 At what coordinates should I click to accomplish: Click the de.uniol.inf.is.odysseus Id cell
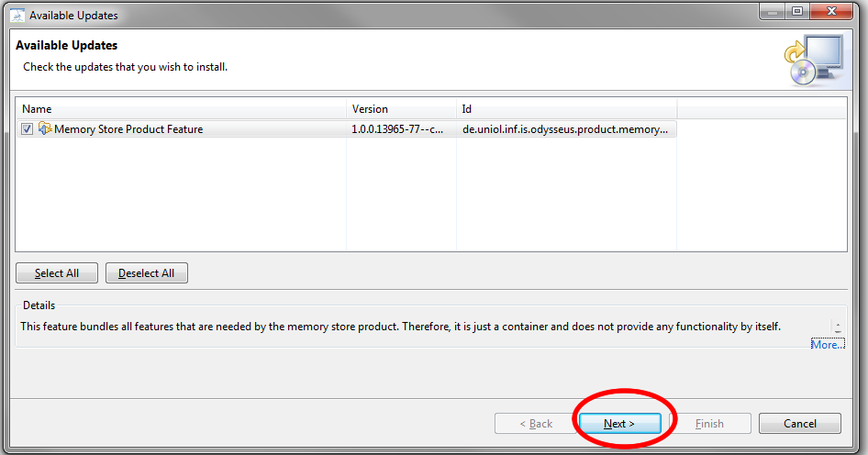(x=565, y=129)
